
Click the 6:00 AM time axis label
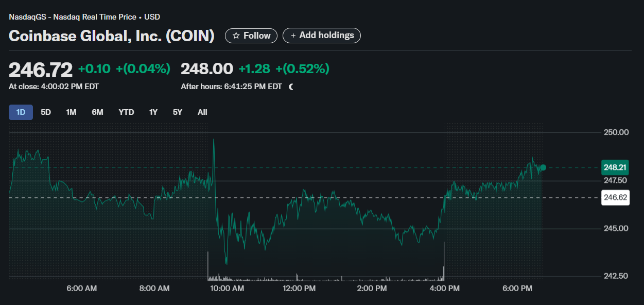click(x=82, y=289)
